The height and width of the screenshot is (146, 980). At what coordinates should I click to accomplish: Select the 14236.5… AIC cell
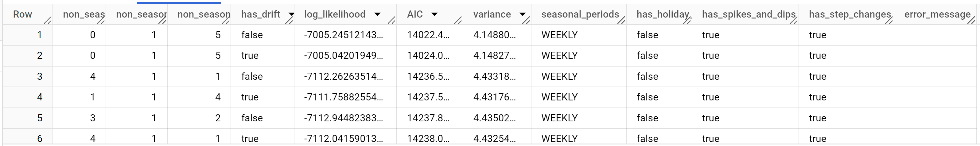coord(428,77)
